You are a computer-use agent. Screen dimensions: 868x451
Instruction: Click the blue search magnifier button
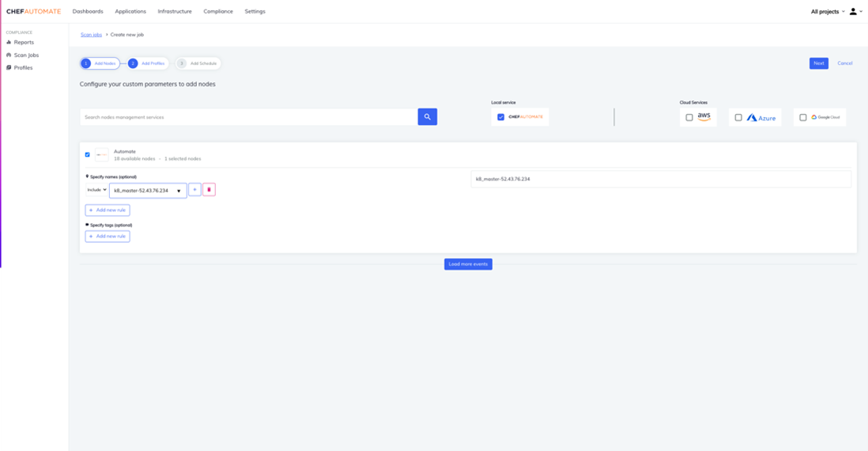click(x=427, y=117)
